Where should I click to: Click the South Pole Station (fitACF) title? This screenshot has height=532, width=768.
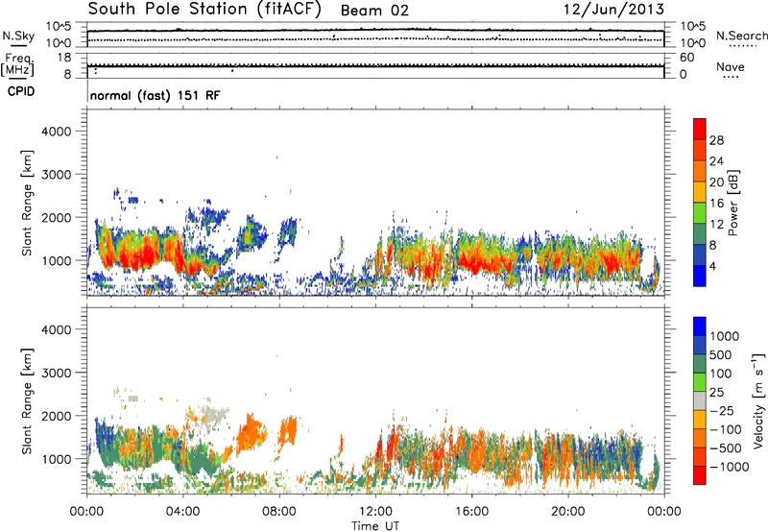tap(204, 10)
